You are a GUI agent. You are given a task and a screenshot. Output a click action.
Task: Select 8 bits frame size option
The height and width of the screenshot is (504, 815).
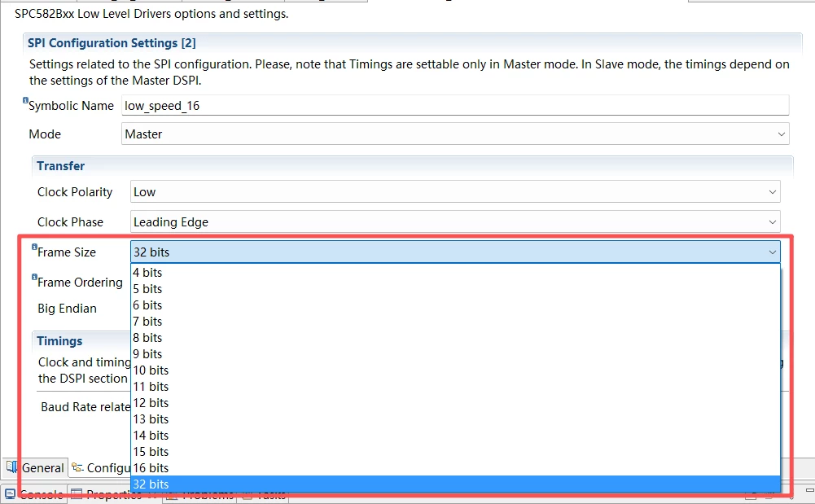[x=455, y=338]
